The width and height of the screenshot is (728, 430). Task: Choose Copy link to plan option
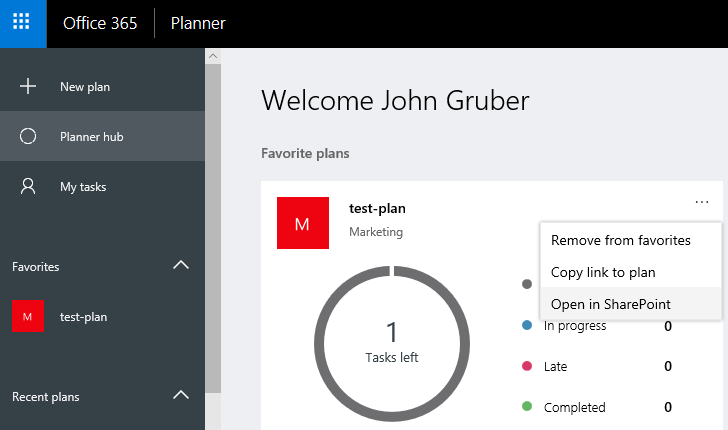click(630, 272)
